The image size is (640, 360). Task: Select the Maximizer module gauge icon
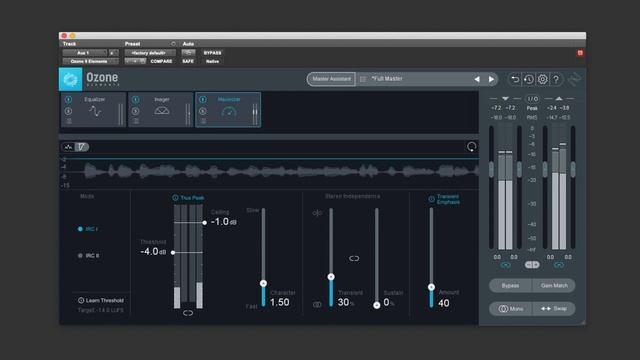tap(229, 111)
